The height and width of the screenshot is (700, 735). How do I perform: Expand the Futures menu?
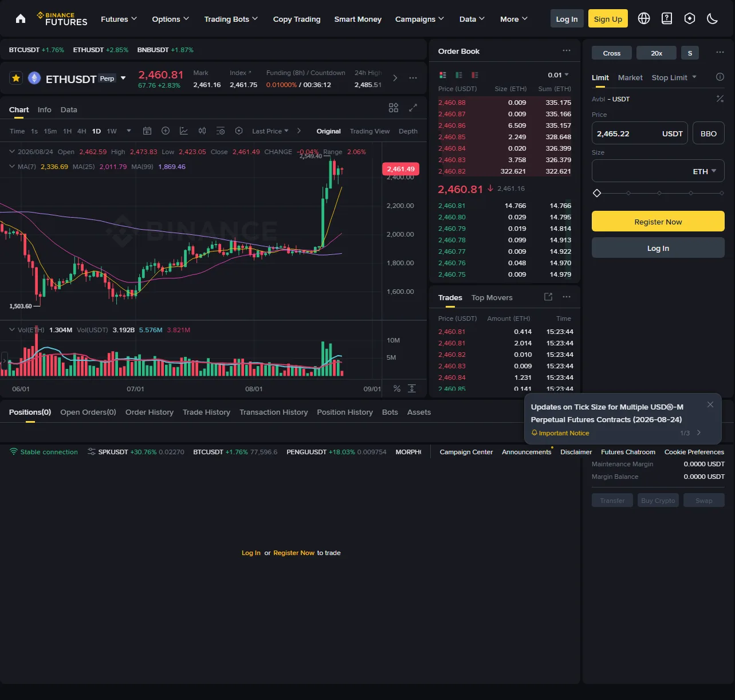click(119, 19)
